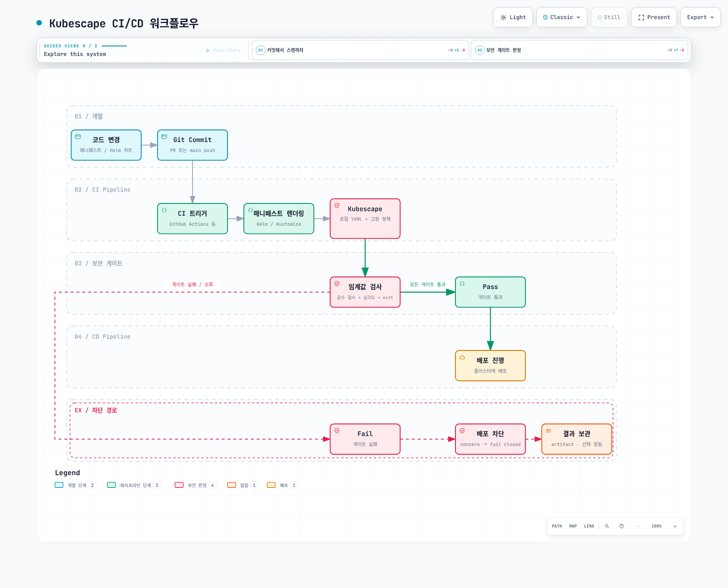Click the '모든 게이트 통과' edge label

tap(428, 284)
